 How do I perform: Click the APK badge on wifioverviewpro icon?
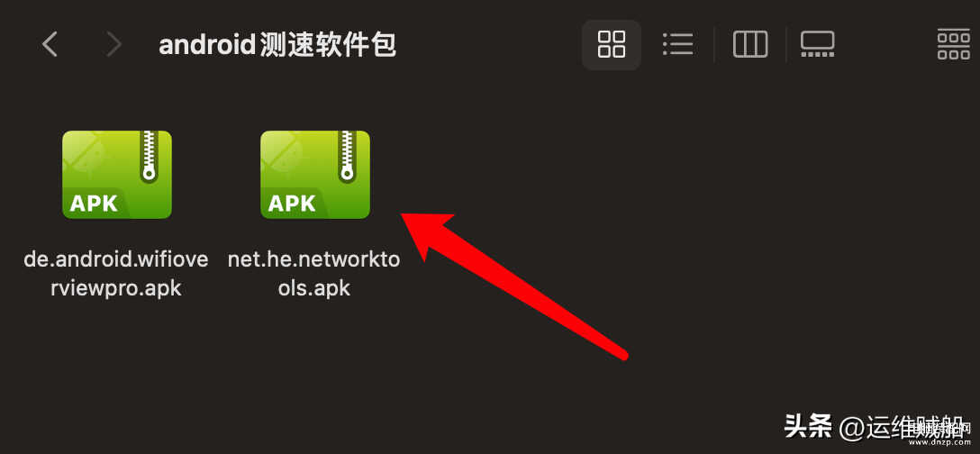94,204
